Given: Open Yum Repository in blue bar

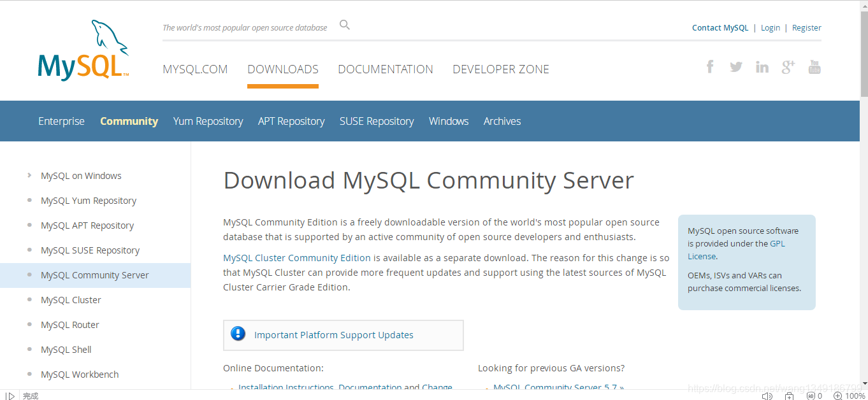Looking at the screenshot, I should point(208,121).
